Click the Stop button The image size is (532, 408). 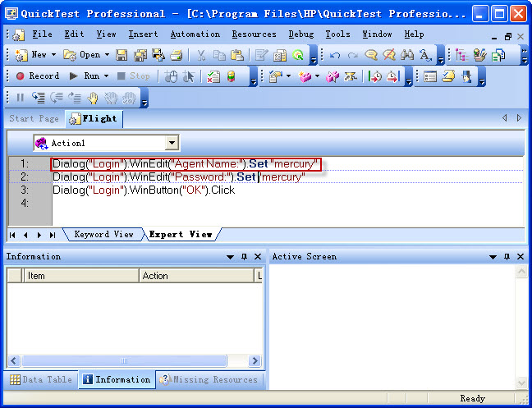pyautogui.click(x=133, y=76)
